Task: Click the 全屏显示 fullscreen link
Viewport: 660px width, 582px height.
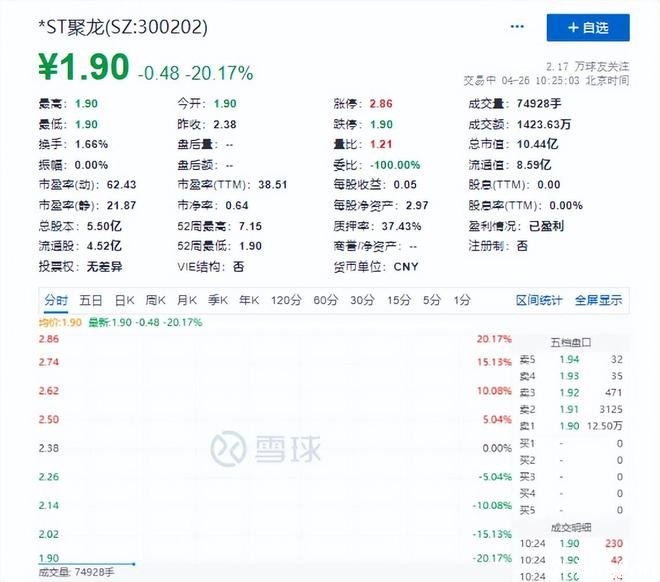Action: (x=598, y=300)
